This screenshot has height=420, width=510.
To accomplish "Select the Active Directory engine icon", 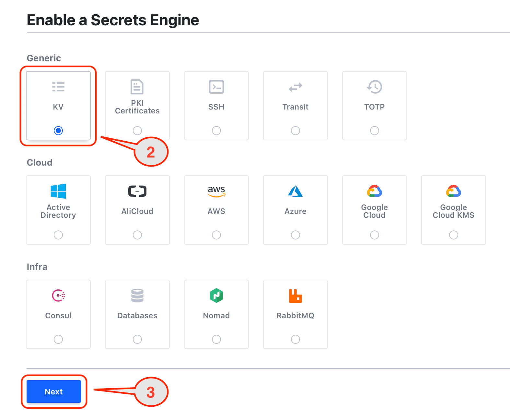I will [58, 191].
